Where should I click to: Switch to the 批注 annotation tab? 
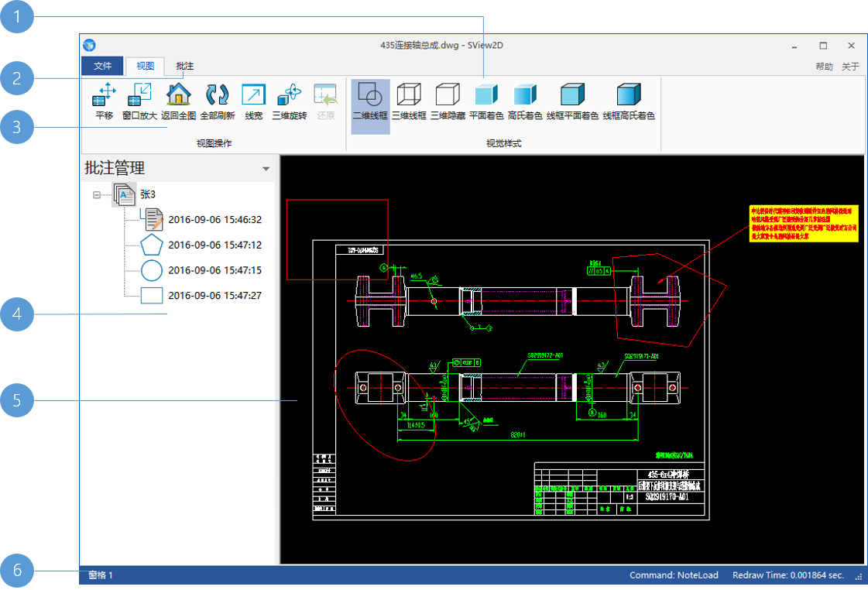tap(184, 67)
